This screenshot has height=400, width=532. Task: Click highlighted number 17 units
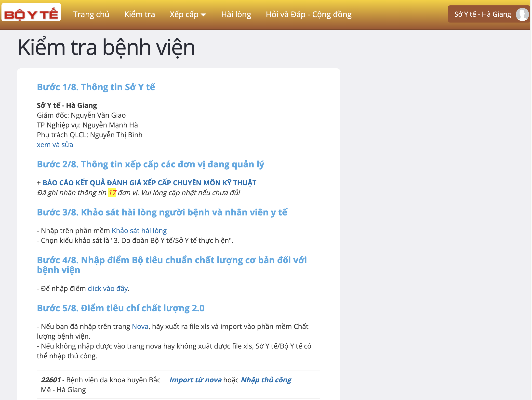pyautogui.click(x=112, y=193)
